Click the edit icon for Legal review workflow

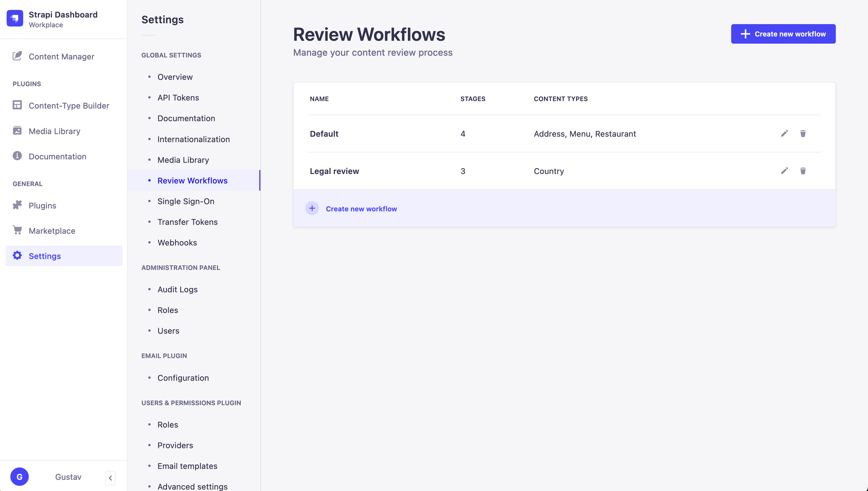click(x=785, y=171)
